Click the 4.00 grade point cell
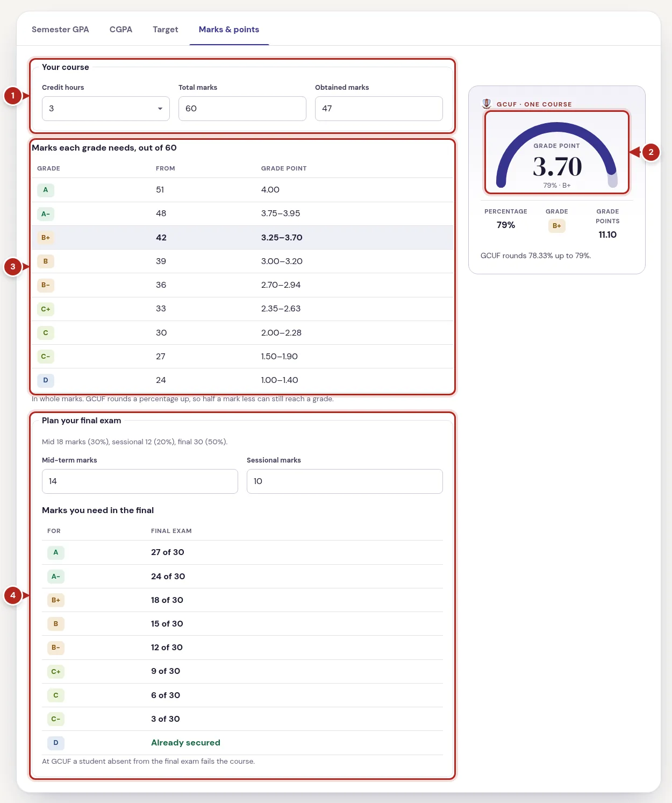Viewport: 672px width, 803px height. point(270,190)
